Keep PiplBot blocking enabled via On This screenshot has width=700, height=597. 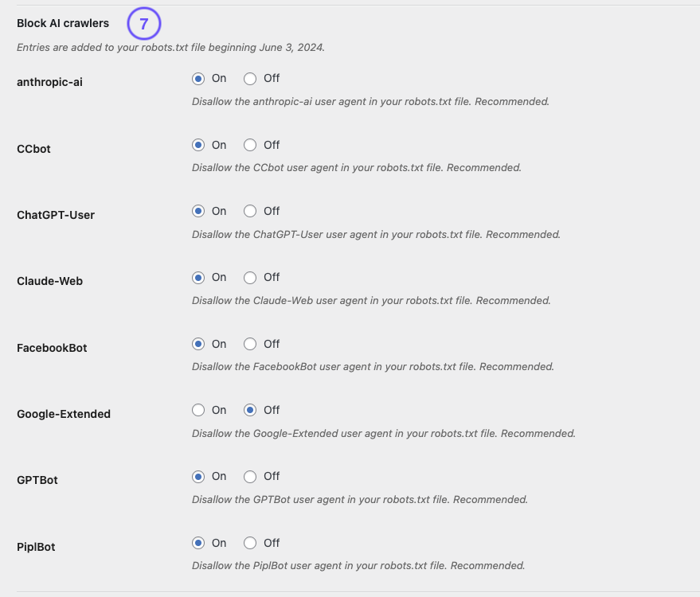(200, 543)
